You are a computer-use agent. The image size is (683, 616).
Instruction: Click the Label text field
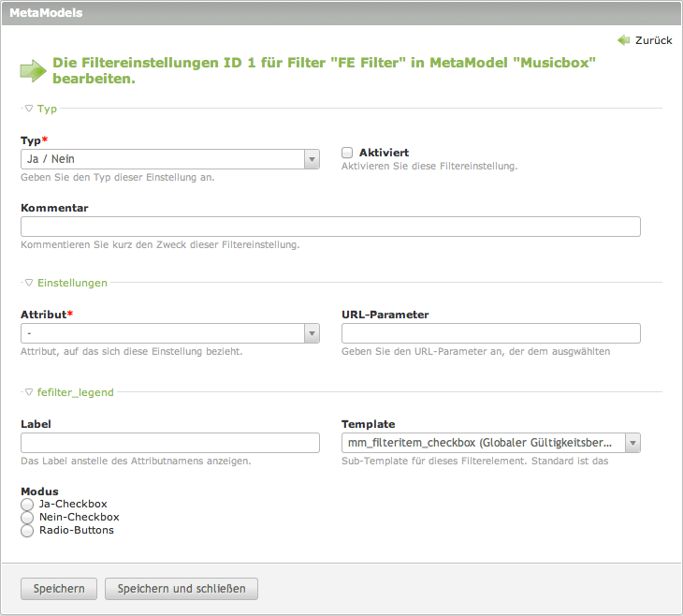click(x=169, y=443)
